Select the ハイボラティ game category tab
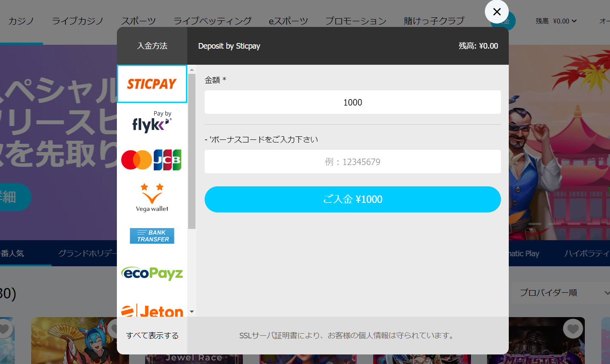This screenshot has width=610, height=364. tap(587, 253)
